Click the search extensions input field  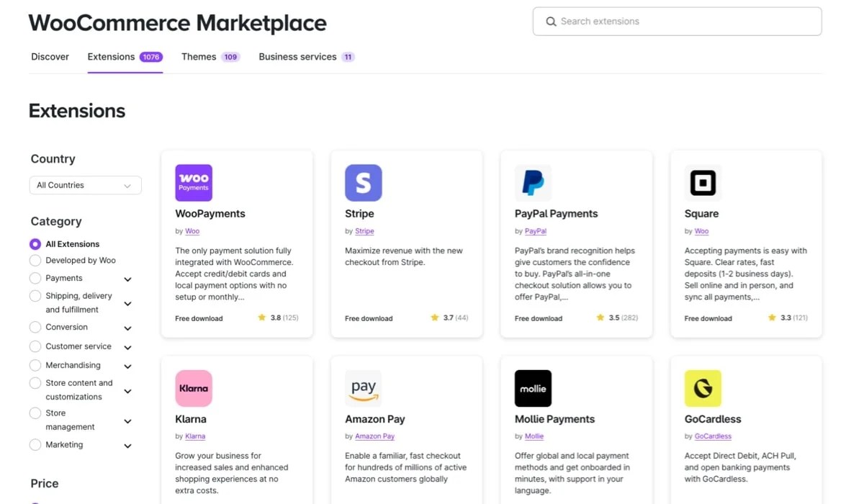click(x=676, y=22)
